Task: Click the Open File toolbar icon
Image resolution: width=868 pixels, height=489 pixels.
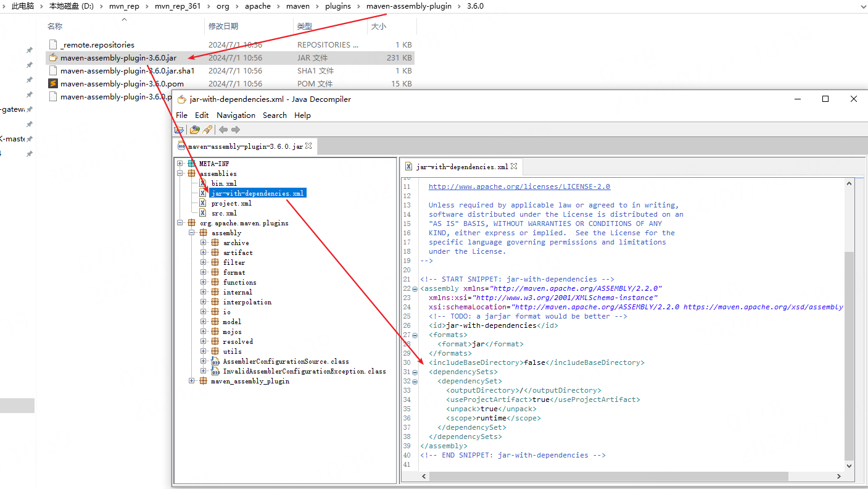Action: [x=179, y=130]
